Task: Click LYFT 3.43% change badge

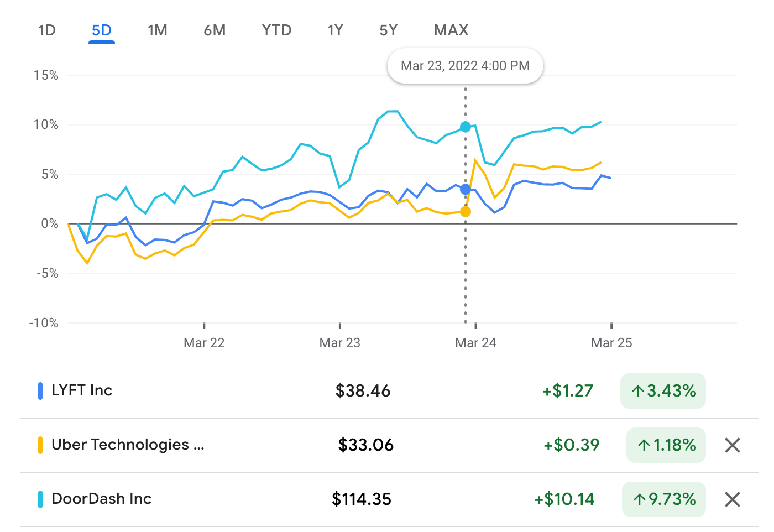Action: (663, 391)
